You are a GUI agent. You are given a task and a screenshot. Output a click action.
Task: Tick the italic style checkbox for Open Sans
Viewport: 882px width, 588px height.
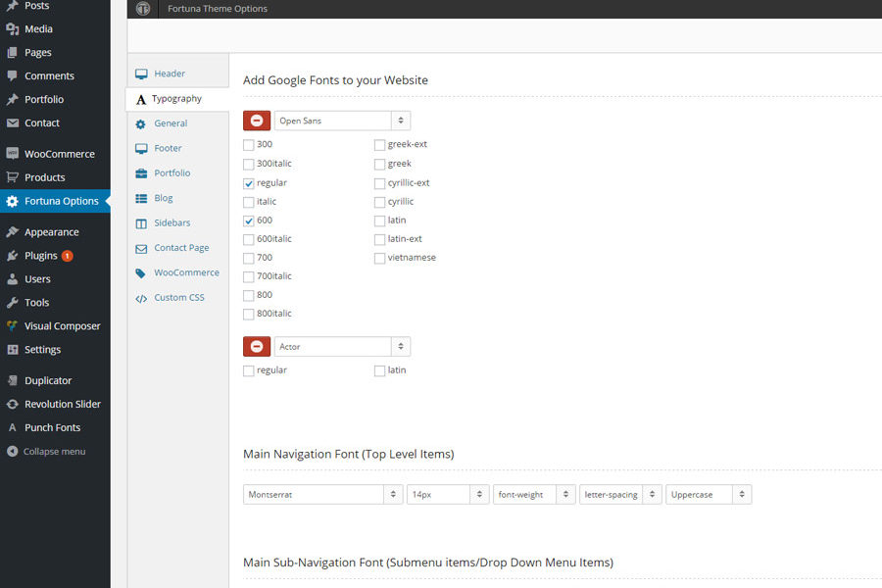(249, 202)
